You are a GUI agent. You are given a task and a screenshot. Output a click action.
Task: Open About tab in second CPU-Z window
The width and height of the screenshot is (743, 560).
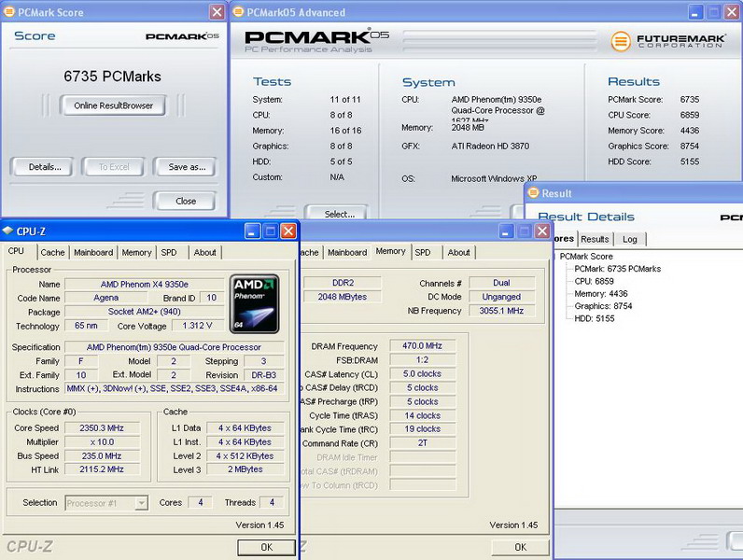[458, 253]
